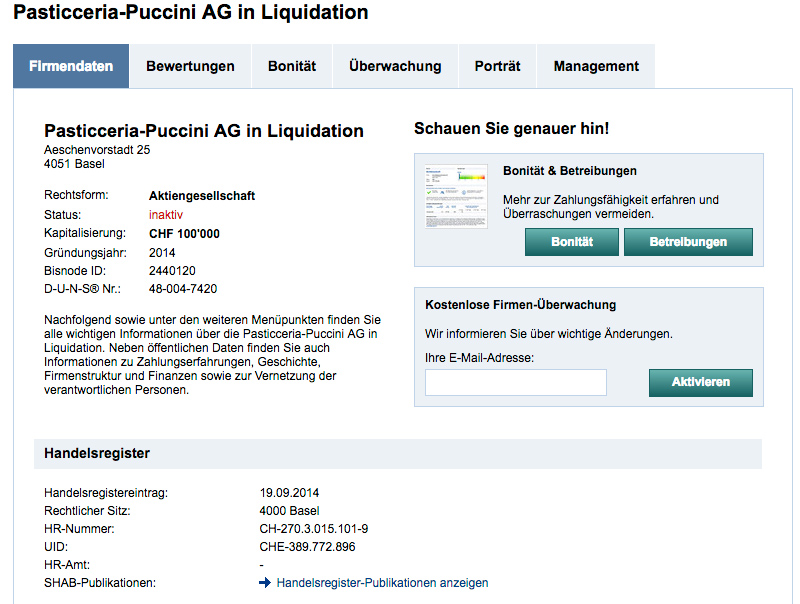
Task: Click the D-U-N-S number 48-004-7420
Action: (183, 289)
